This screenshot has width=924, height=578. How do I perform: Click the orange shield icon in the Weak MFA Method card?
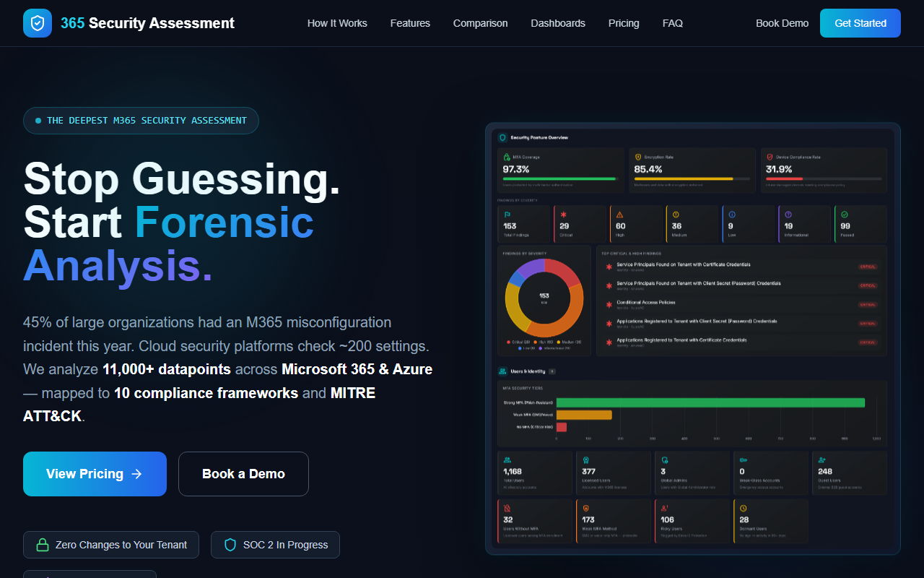click(585, 508)
